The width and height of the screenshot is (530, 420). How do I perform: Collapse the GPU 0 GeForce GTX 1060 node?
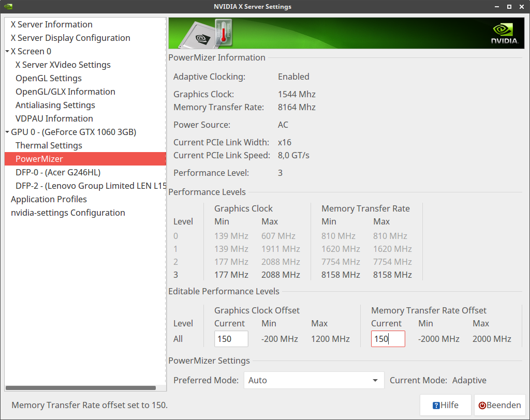coord(7,132)
